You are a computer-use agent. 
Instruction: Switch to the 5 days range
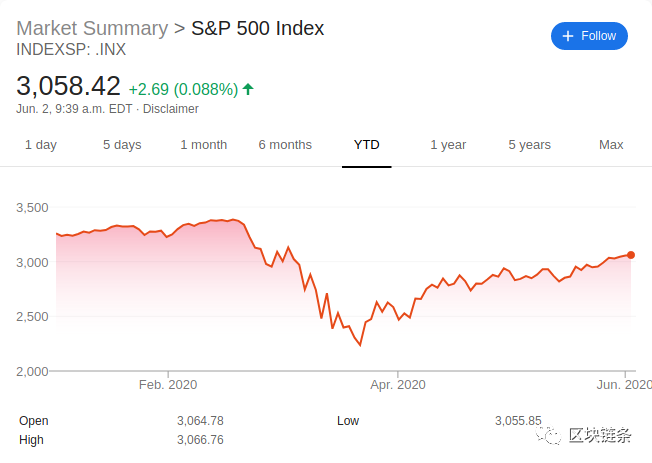click(x=122, y=145)
